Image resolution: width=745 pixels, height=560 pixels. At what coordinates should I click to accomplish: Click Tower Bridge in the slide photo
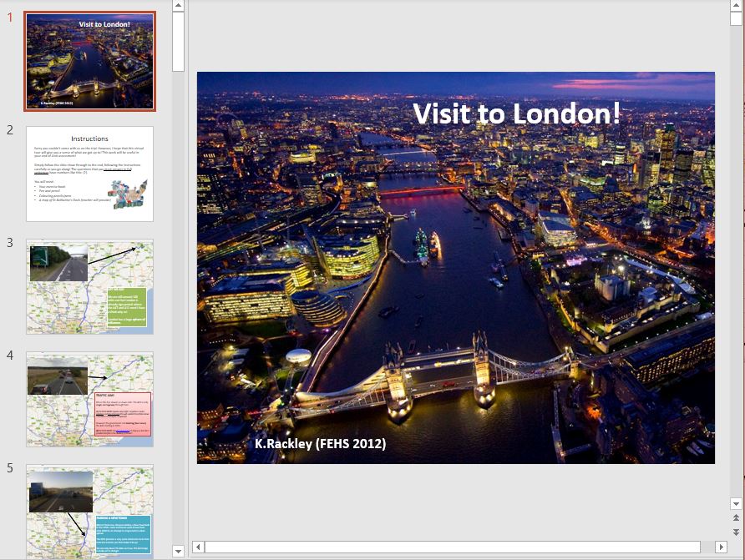[434, 371]
